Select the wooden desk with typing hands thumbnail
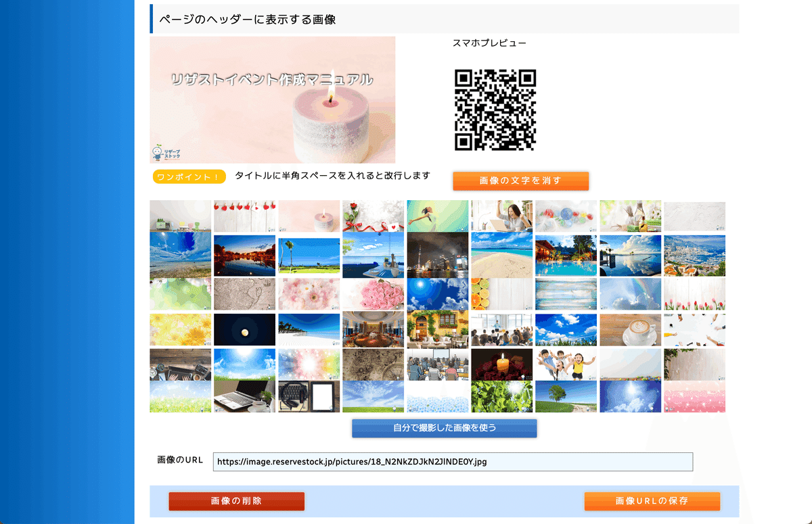812x524 pixels. (180, 364)
